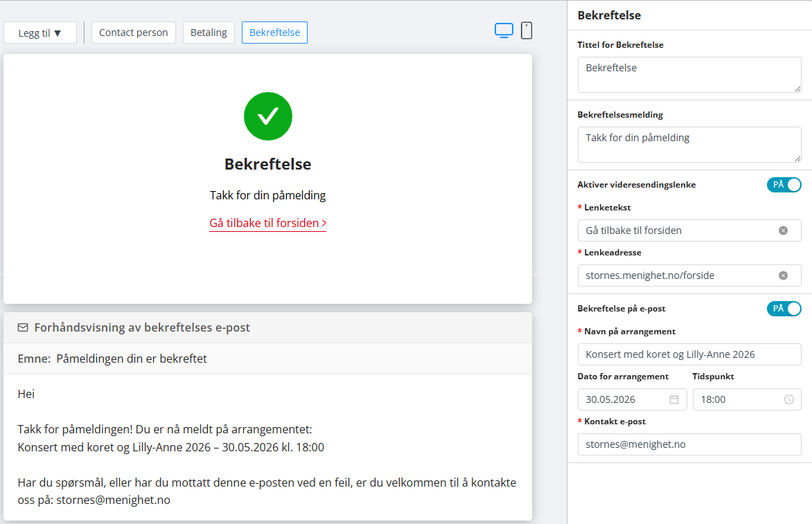Click the Tittel for Bekreftelse label
The image size is (812, 524).
coord(620,45)
